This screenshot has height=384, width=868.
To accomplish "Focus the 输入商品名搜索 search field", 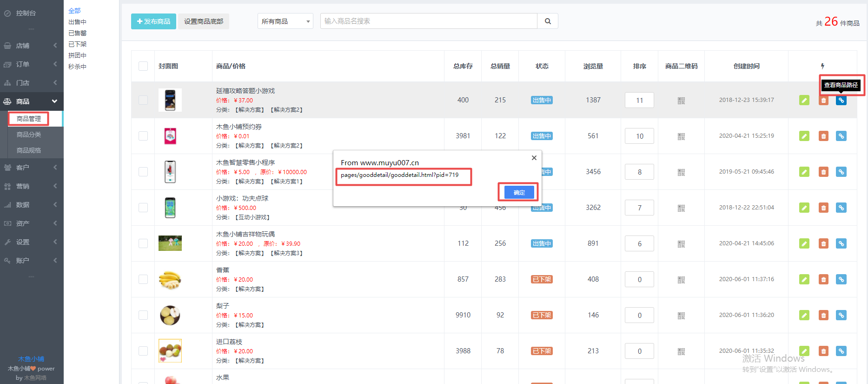I will tap(429, 21).
